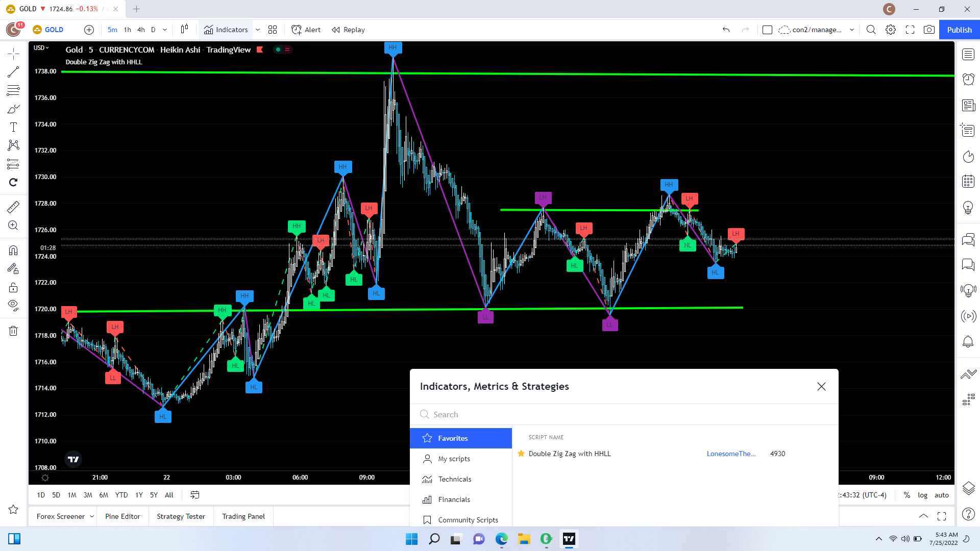Start Bar Replay mode
Viewport: 980px width, 551px height.
click(x=348, y=30)
